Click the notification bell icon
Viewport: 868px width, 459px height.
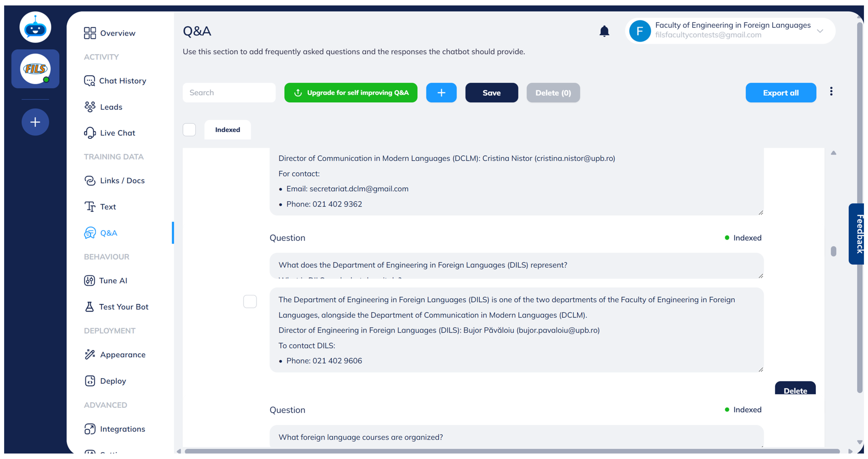click(x=604, y=31)
